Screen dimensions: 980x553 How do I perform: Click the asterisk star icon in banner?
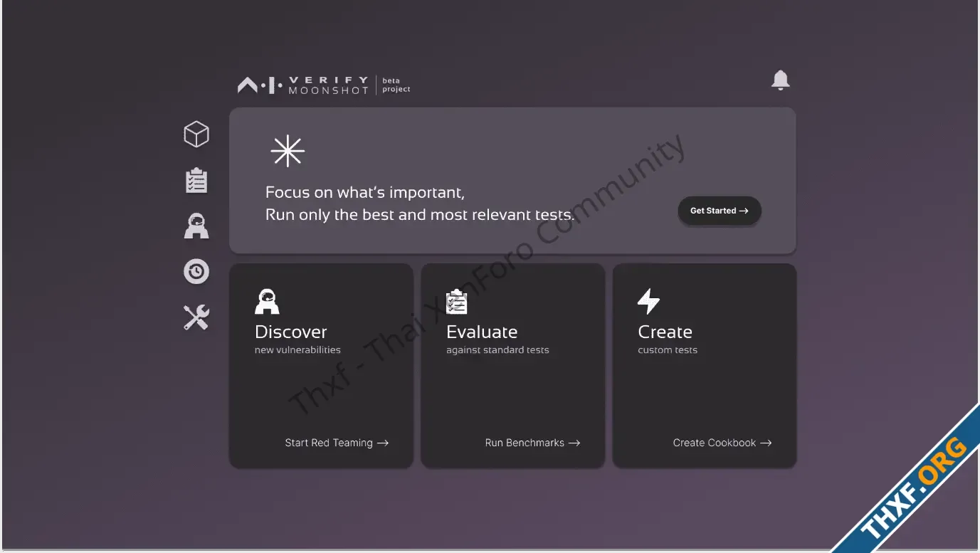[x=288, y=152]
